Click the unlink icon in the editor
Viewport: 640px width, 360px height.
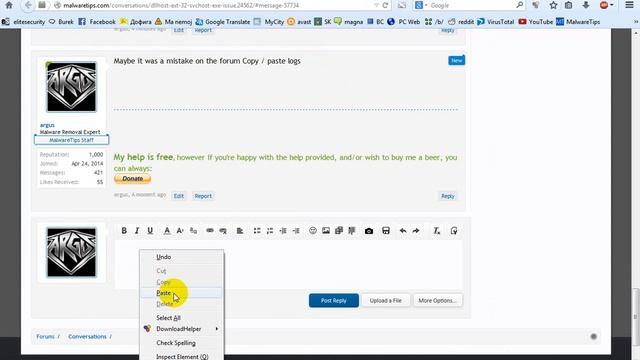click(x=223, y=231)
